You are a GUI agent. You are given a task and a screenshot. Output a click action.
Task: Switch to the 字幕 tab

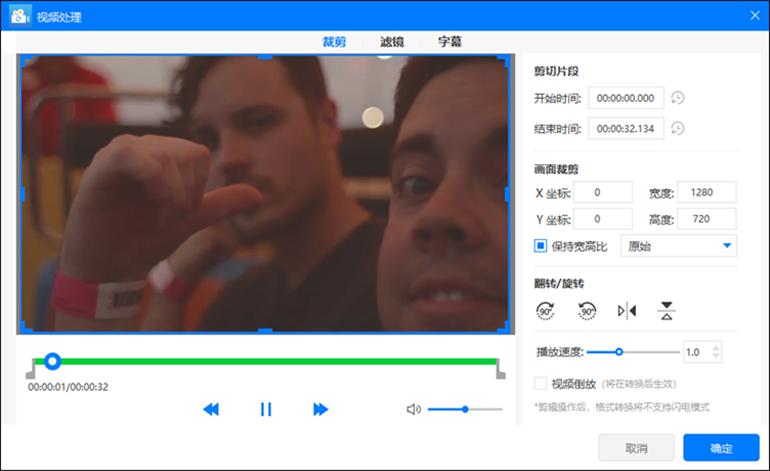click(450, 42)
